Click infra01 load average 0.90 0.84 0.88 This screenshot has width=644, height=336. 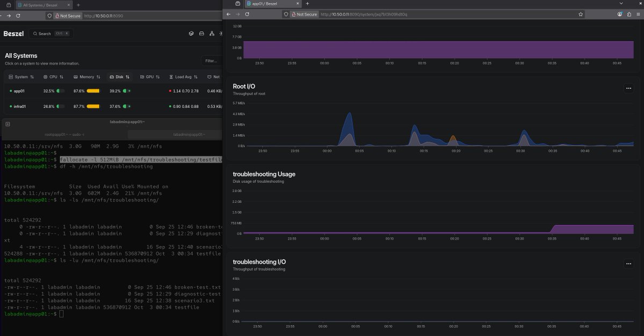point(186,106)
